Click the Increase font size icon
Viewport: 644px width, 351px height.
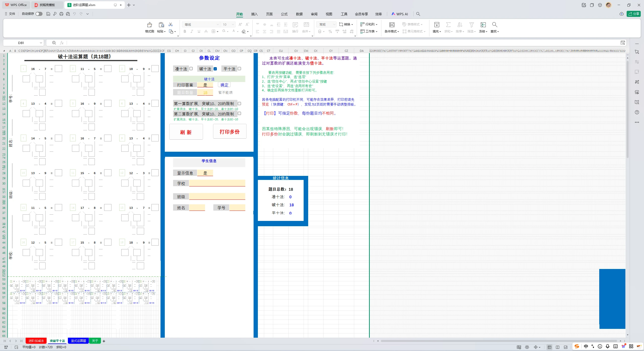click(240, 24)
